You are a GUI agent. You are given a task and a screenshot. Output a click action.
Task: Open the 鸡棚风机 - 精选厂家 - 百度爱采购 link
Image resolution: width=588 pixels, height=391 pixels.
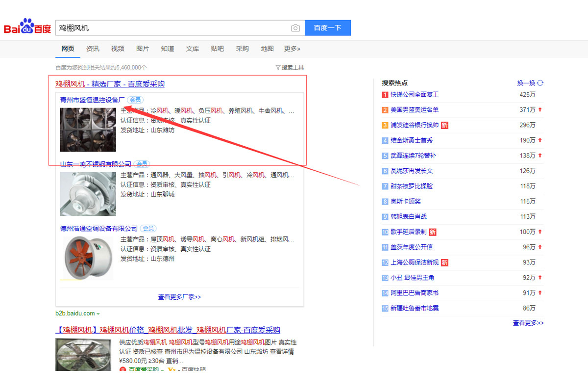point(110,84)
